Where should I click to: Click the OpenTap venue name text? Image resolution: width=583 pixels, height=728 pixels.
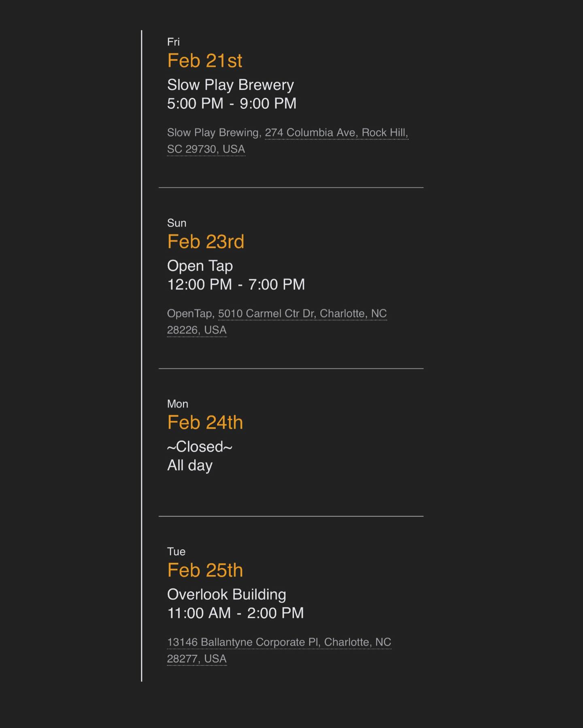pyautogui.click(x=190, y=314)
